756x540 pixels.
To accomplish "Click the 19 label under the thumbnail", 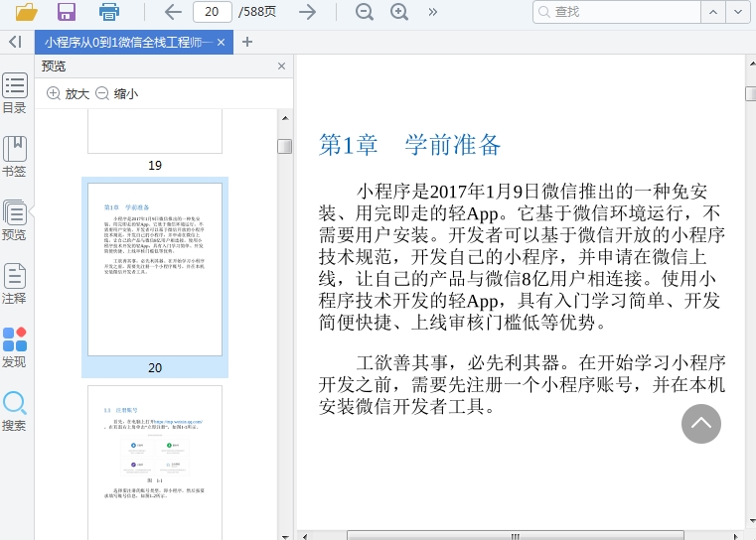I will point(155,165).
